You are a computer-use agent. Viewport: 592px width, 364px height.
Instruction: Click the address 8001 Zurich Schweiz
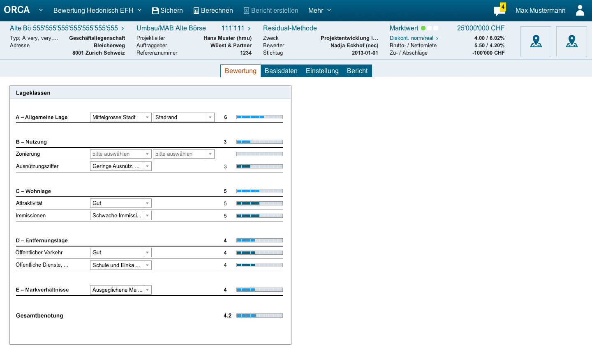click(99, 53)
